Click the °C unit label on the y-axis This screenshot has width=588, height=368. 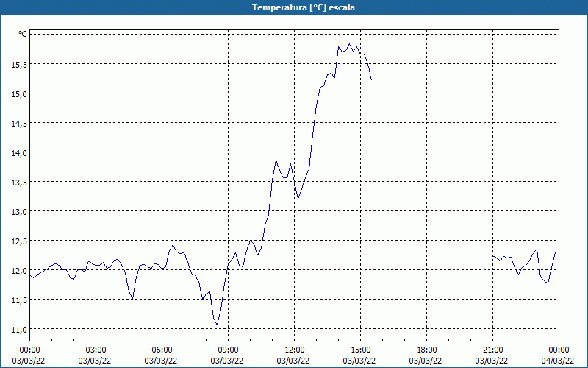(x=23, y=34)
